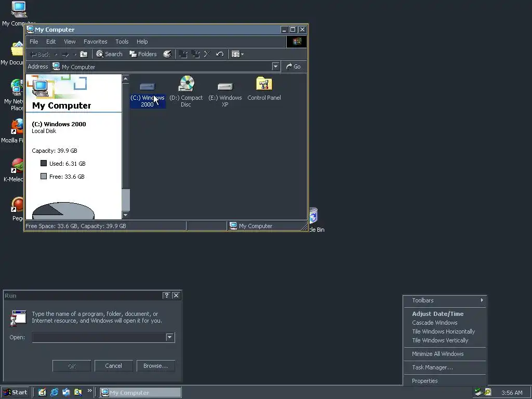Click the left pane scrollbar thumb
Screen dimensions: 532x399
coord(126,200)
